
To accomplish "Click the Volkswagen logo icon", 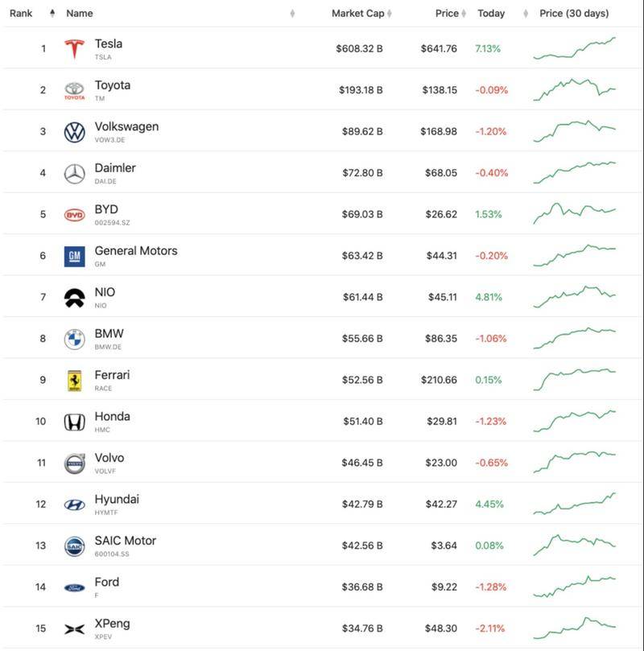I will pos(74,132).
